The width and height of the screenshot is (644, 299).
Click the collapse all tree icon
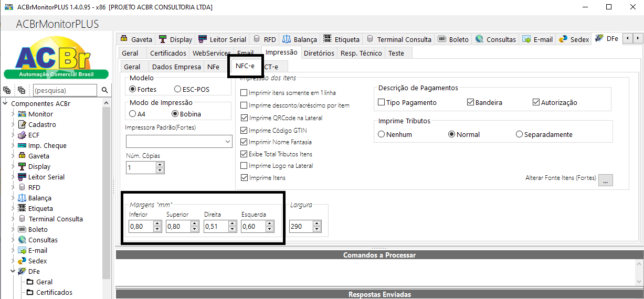(x=21, y=90)
